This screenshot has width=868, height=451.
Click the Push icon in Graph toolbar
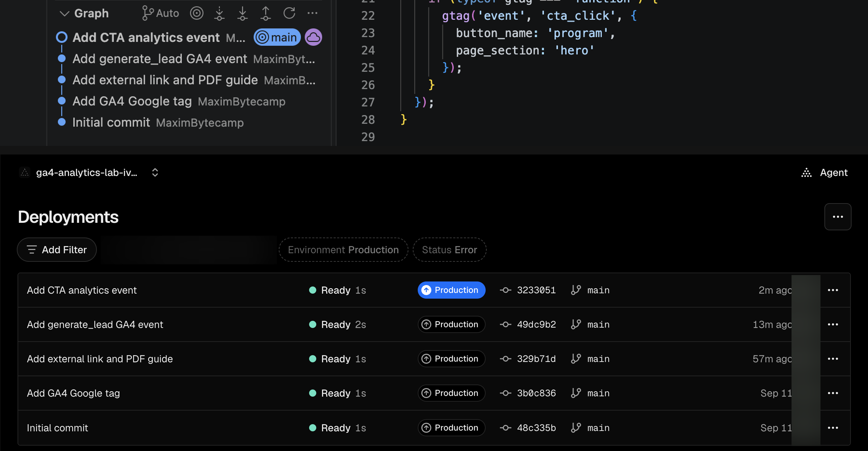point(266,13)
